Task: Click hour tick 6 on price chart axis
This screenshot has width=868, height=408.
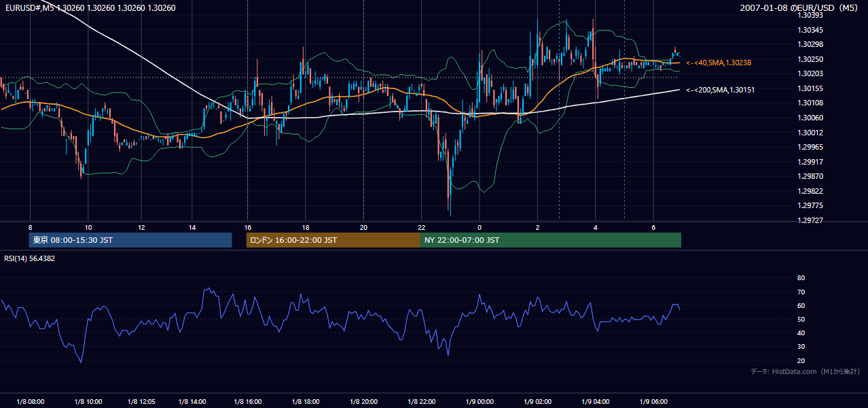Action: [x=653, y=227]
